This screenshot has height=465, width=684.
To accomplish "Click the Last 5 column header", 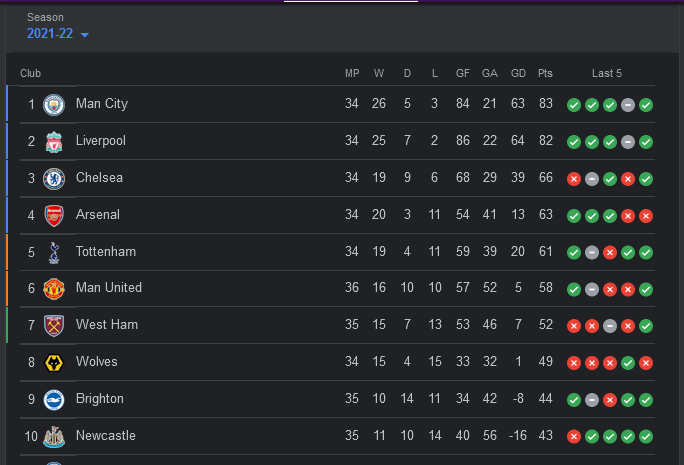I will [x=607, y=73].
